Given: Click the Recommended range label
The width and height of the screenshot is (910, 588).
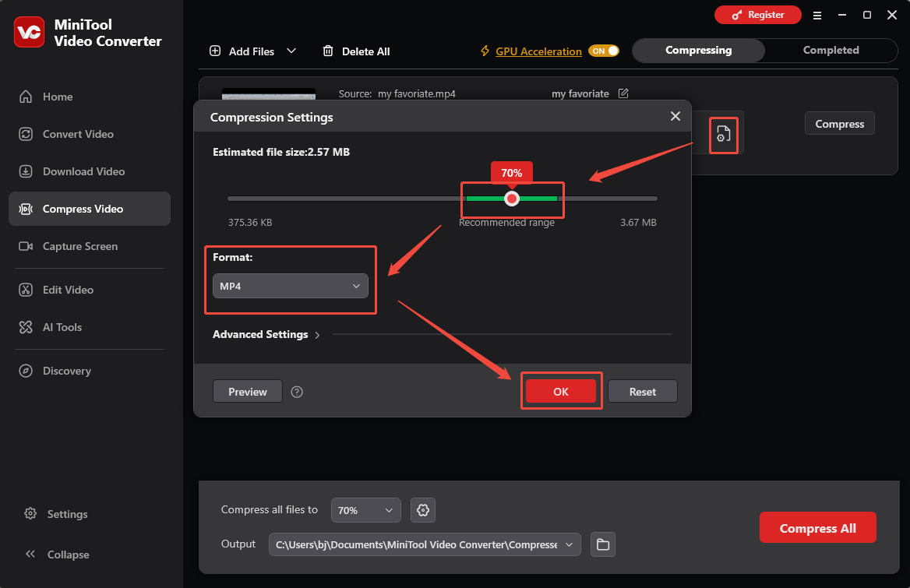Looking at the screenshot, I should 506,223.
